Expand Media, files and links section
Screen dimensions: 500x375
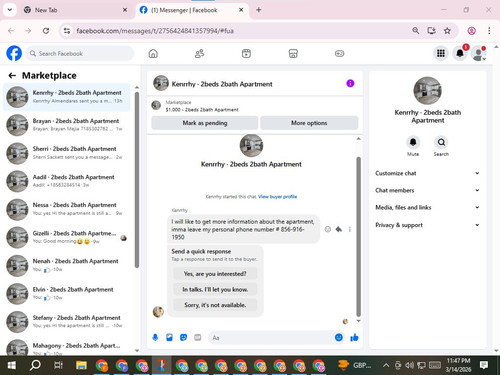click(x=427, y=207)
